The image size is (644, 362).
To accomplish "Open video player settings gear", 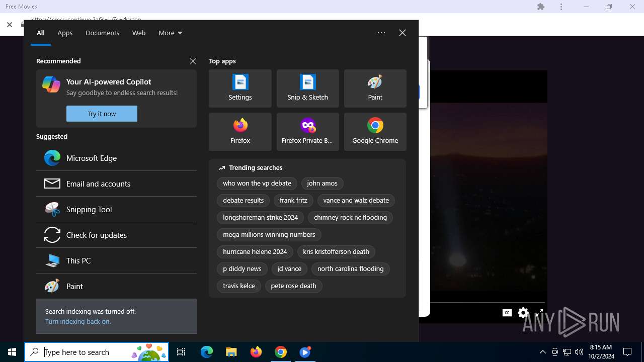I will [523, 313].
